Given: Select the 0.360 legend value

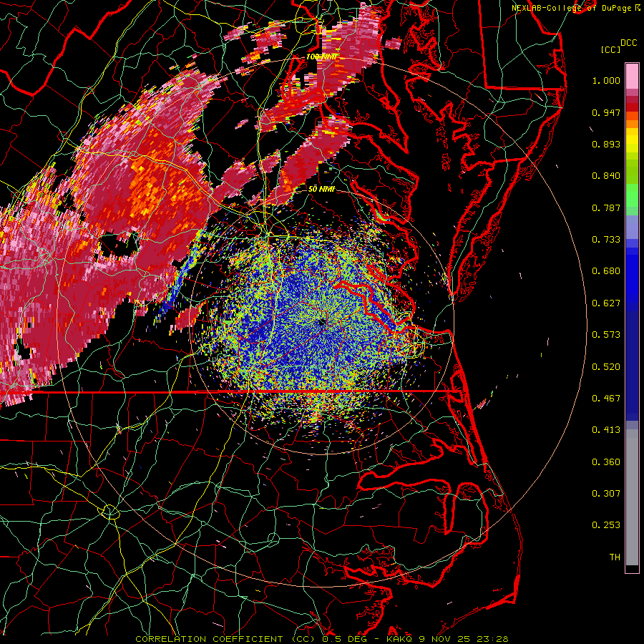Looking at the screenshot, I should [606, 462].
